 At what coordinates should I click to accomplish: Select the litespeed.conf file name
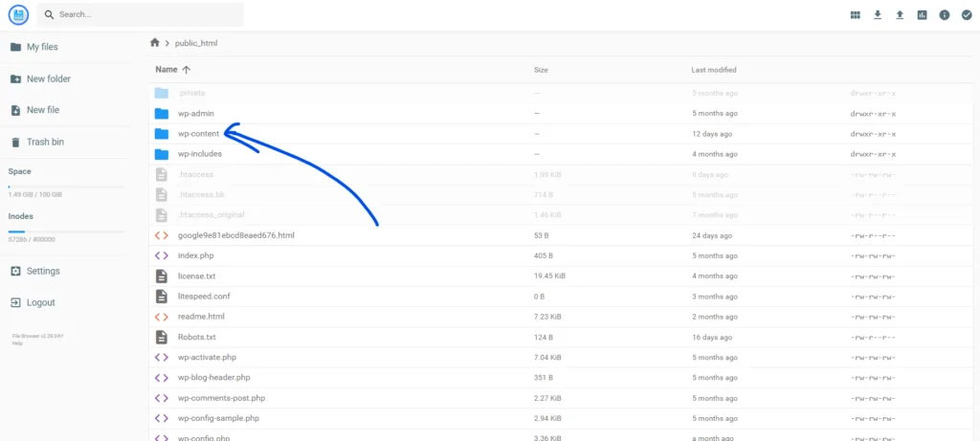coord(204,297)
